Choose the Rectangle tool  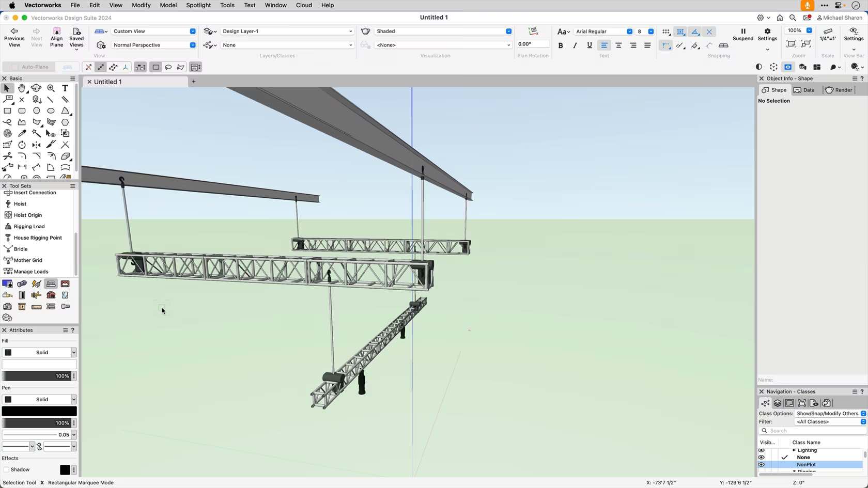point(7,111)
